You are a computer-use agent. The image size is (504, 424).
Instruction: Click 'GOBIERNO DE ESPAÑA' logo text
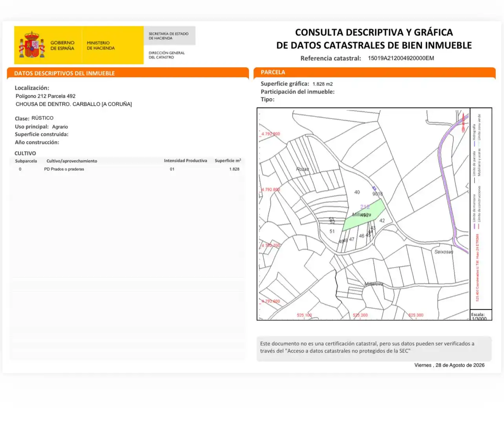pos(62,46)
